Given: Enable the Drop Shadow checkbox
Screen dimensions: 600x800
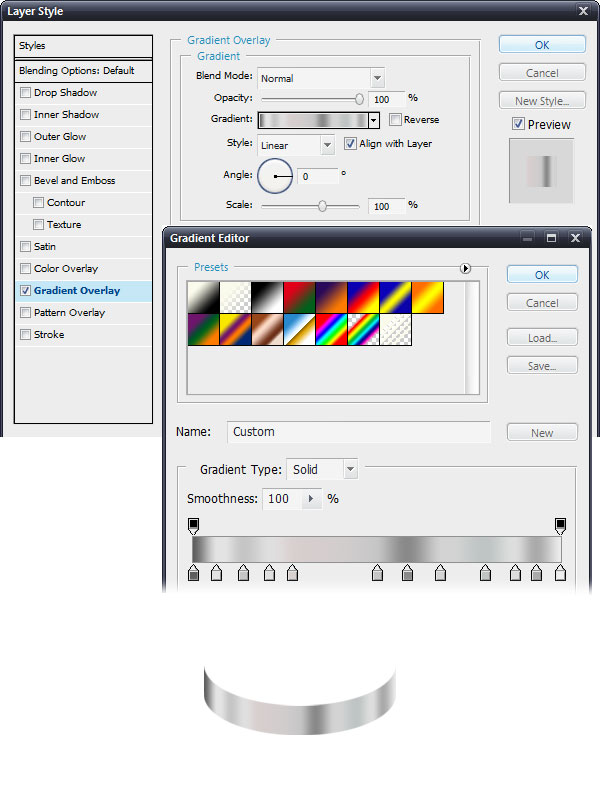Looking at the screenshot, I should [x=26, y=93].
